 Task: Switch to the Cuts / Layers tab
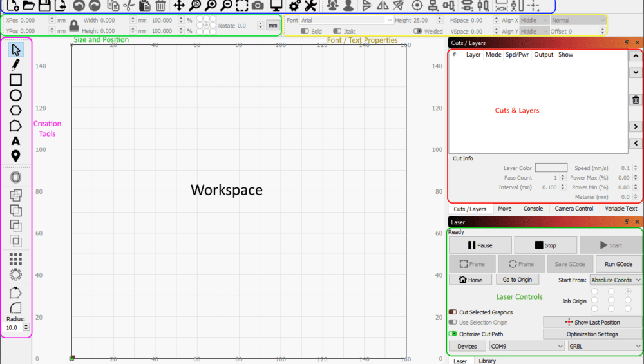[470, 209]
